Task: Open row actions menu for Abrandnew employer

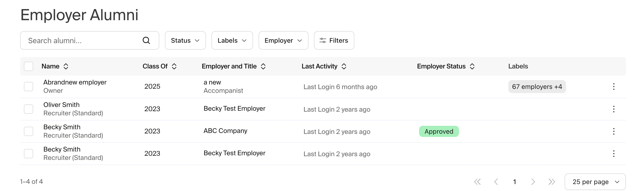Action: pos(613,87)
